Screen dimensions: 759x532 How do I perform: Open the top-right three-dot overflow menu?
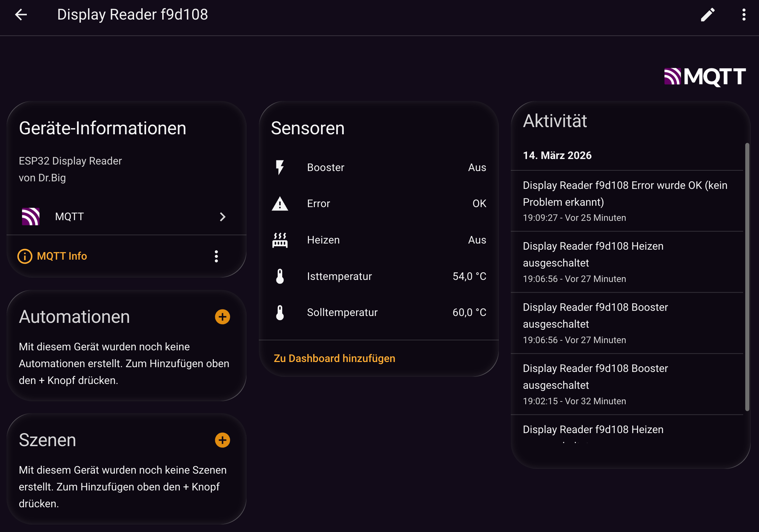(744, 15)
